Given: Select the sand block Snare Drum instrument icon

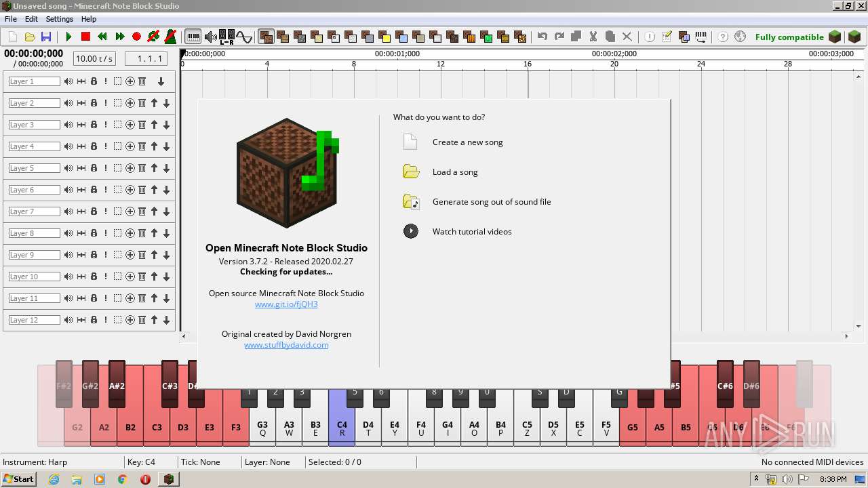Looking at the screenshot, I should [317, 37].
